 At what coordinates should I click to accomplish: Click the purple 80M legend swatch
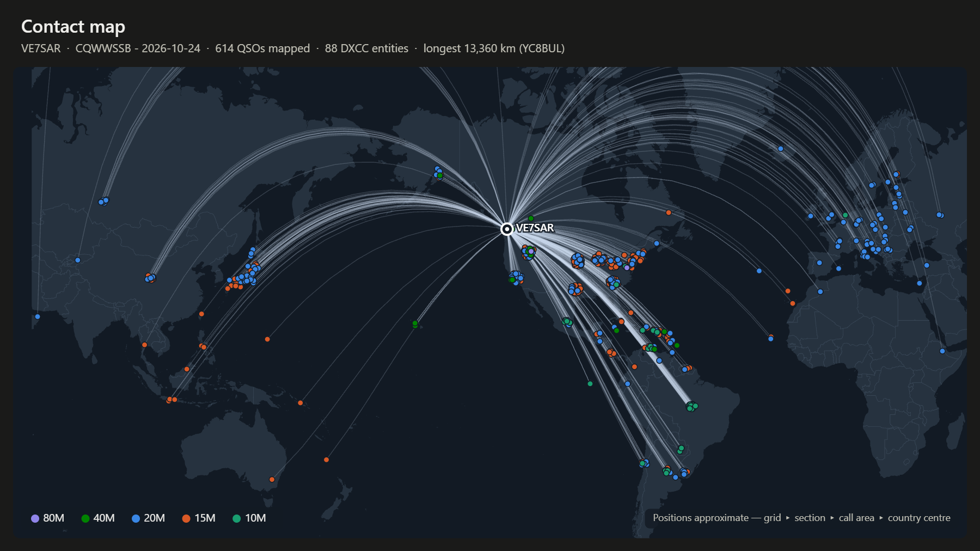(35, 518)
